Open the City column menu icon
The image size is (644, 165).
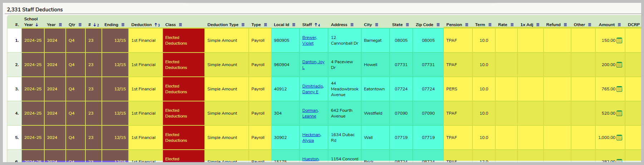tap(377, 25)
